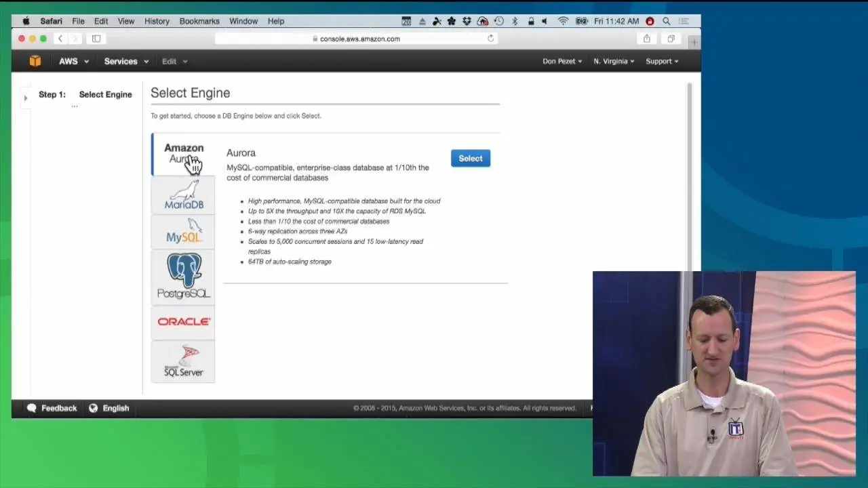Open Notification Center from the menu bar
Image resolution: width=868 pixels, height=488 pixels.
tap(684, 21)
